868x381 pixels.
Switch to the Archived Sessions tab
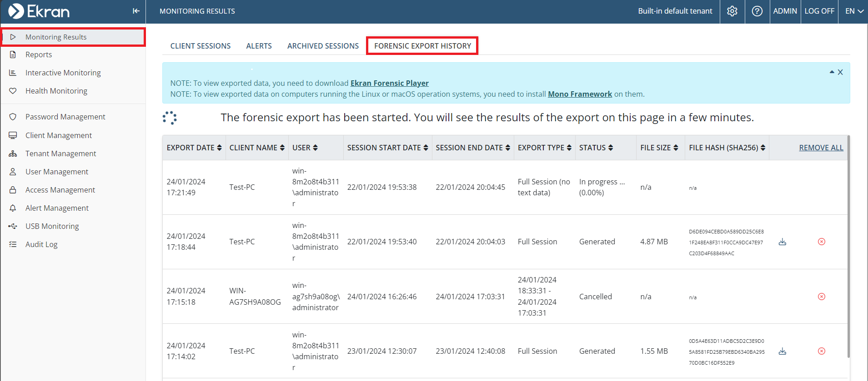pos(323,46)
